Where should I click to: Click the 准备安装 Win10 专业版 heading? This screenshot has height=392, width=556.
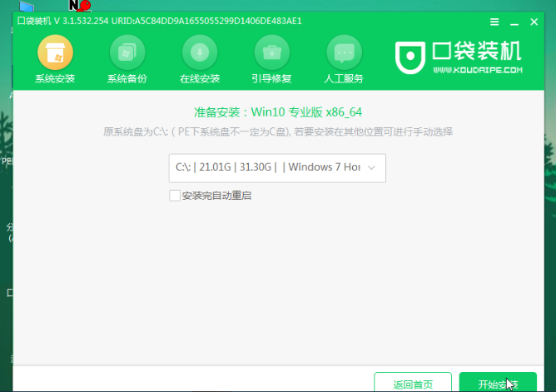click(x=278, y=112)
